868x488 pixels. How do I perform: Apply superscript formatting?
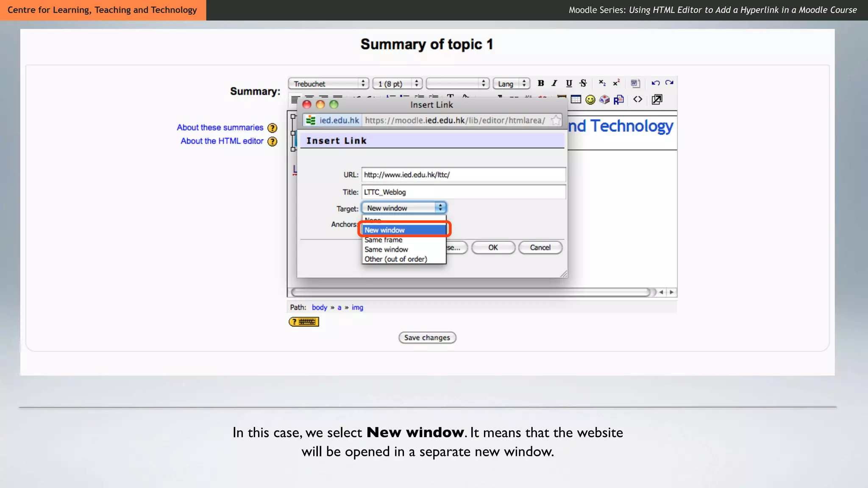[616, 83]
